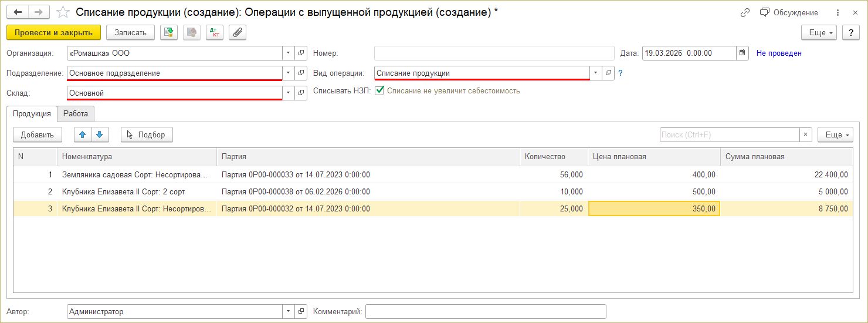Open attached files via paperclip icon
Image resolution: width=868 pixels, height=323 pixels.
[x=238, y=32]
